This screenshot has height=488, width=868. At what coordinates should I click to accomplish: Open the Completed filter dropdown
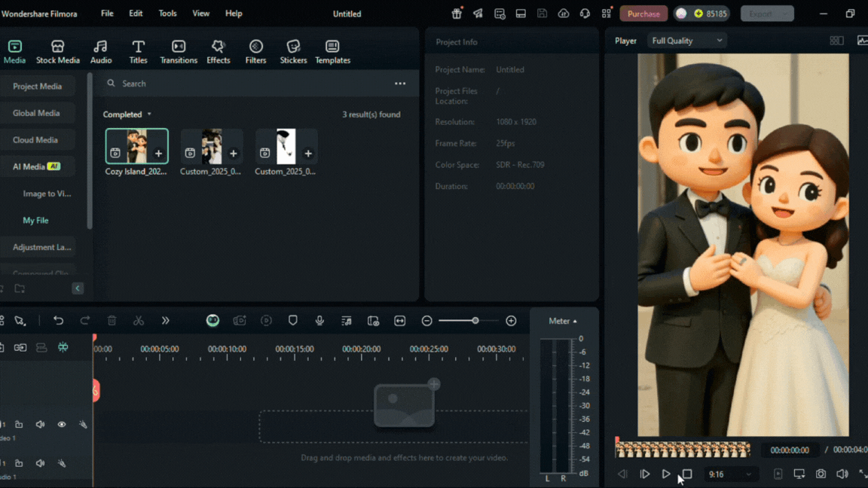(127, 114)
